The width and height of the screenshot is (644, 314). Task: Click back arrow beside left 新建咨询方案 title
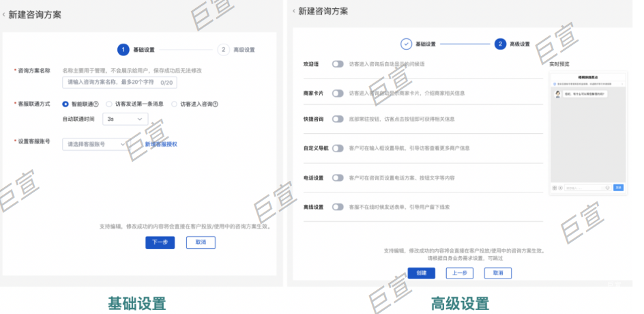(x=3, y=15)
